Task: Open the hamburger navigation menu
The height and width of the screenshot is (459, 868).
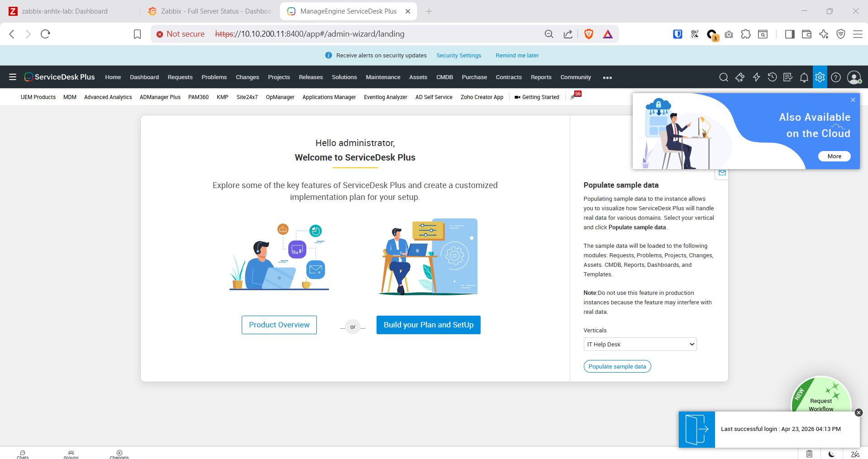Action: coord(13,77)
